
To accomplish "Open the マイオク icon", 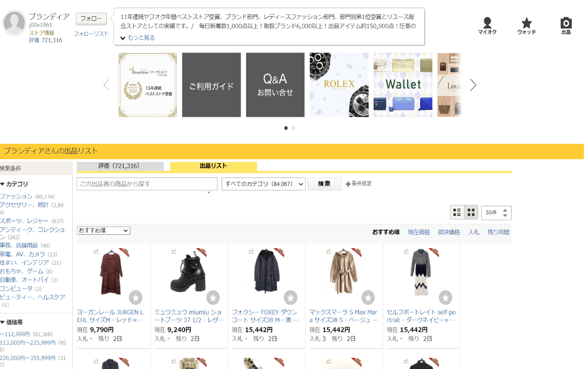I will point(487,26).
